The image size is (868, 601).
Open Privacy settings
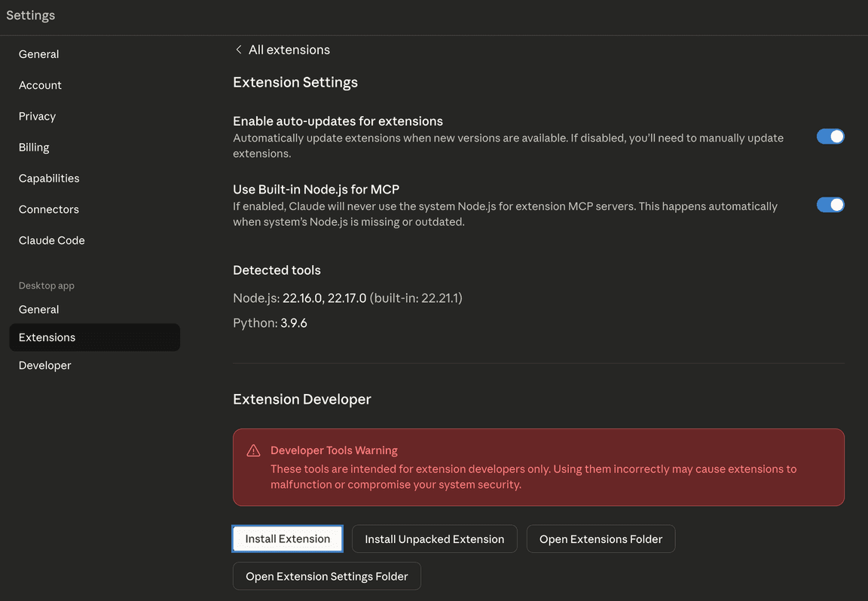click(x=38, y=116)
